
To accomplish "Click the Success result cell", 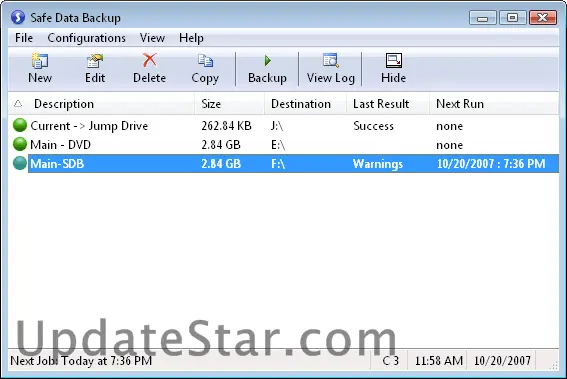I will coord(374,125).
